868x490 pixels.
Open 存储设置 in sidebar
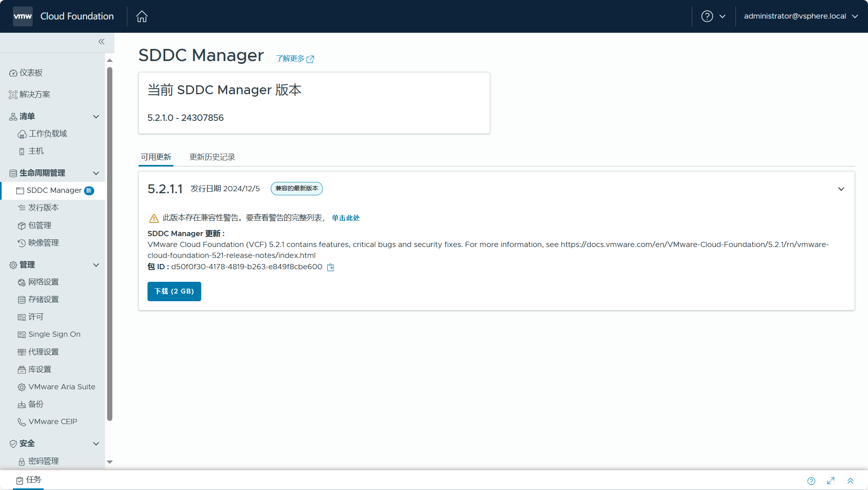(x=38, y=299)
